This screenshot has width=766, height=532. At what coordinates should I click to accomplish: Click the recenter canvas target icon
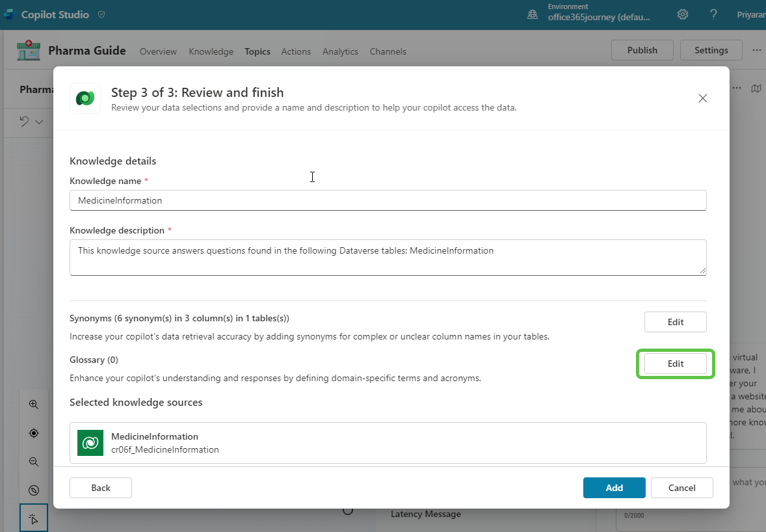(x=34, y=433)
